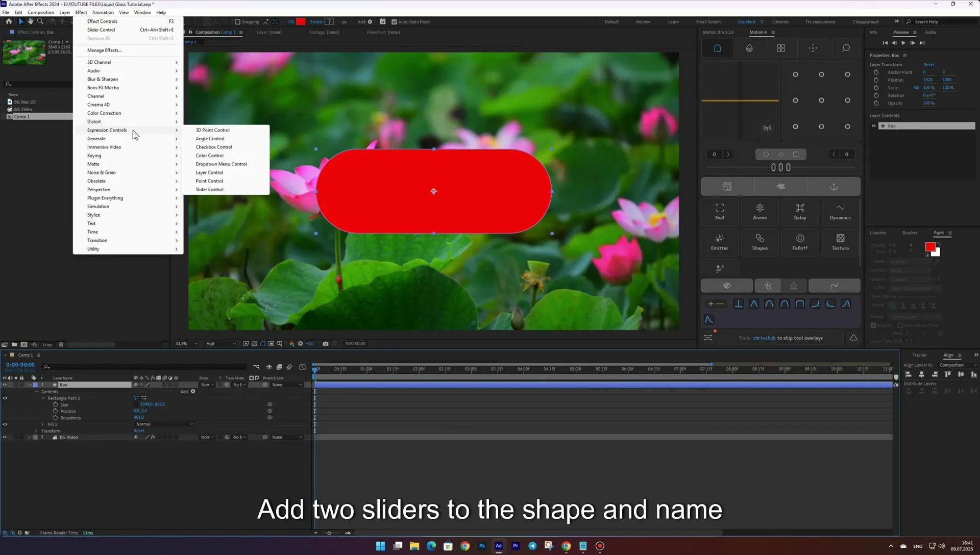The height and width of the screenshot is (555, 980).
Task: Play the preview with the play button
Action: click(903, 43)
